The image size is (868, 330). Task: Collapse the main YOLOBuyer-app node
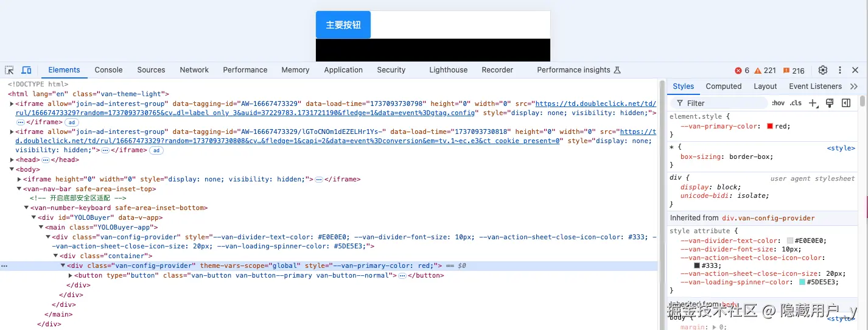41,227
